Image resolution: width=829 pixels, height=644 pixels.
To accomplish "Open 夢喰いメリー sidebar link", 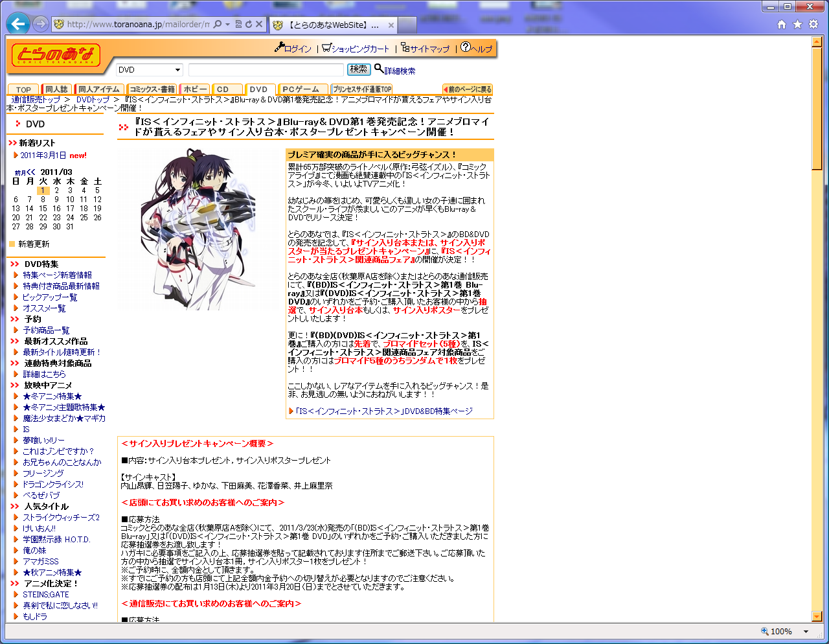I will [43, 441].
